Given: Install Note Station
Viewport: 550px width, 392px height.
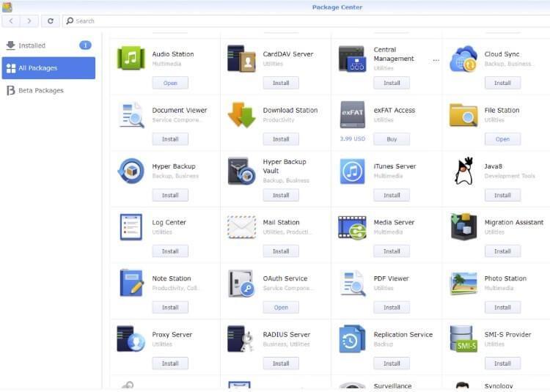Looking at the screenshot, I should point(170,307).
